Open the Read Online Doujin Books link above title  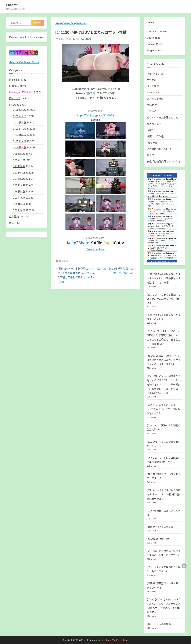point(71,23)
